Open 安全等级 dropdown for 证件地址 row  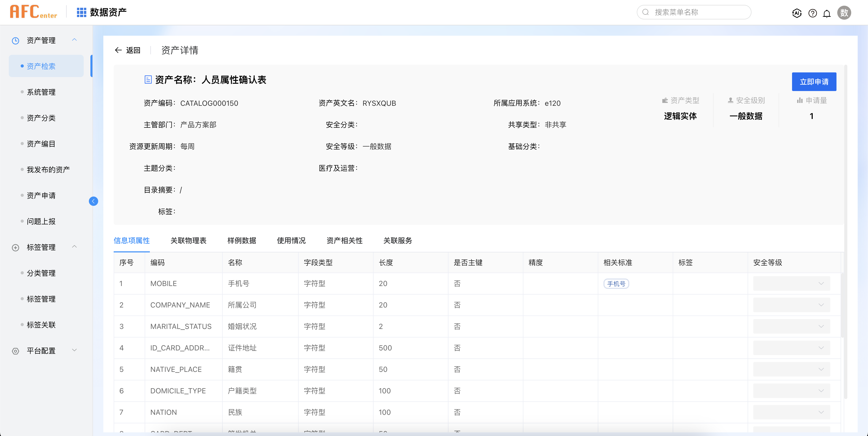click(x=791, y=348)
